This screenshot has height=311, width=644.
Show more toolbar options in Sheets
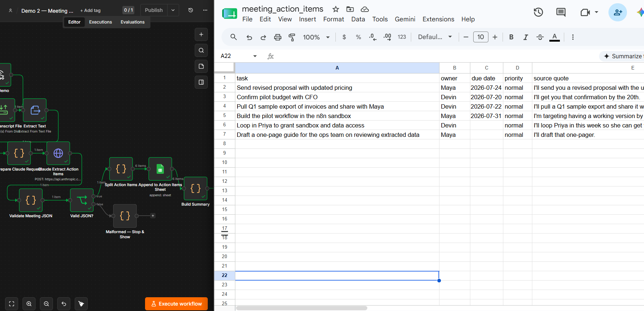573,37
